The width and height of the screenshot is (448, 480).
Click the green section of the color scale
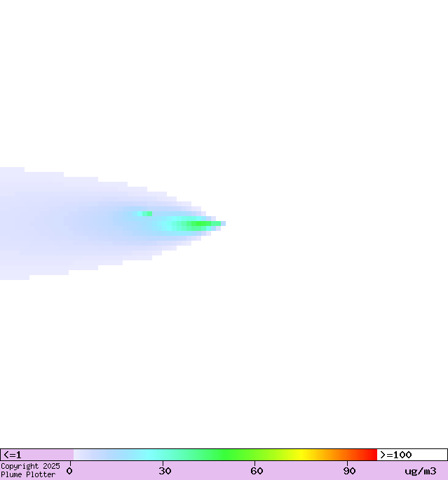[x=226, y=455]
